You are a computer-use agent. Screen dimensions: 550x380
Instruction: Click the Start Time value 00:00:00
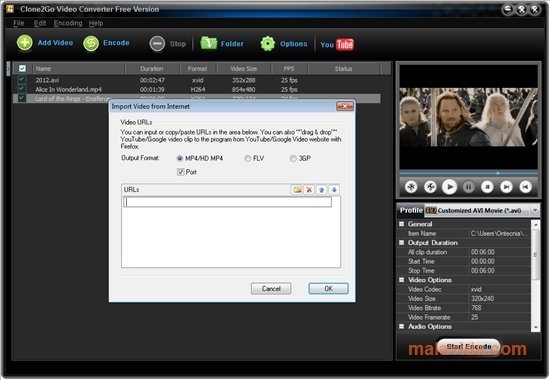[x=483, y=261]
